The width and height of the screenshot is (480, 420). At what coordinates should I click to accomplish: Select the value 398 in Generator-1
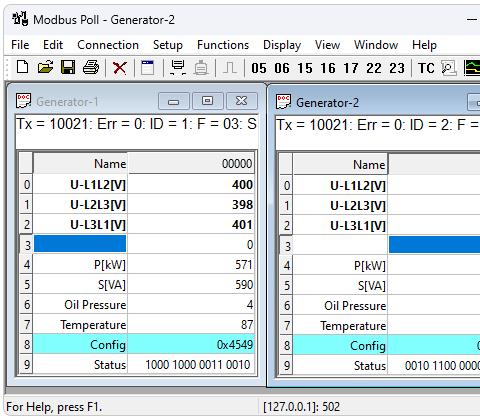(x=191, y=204)
